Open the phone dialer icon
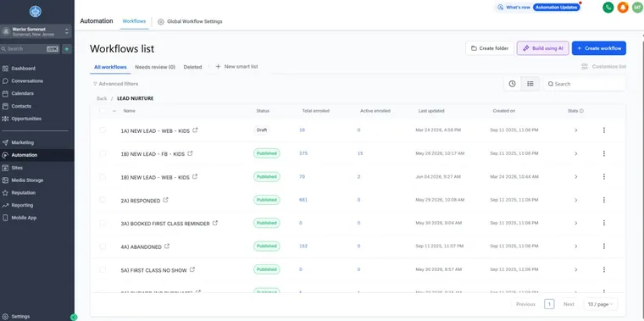Viewport: 644px width, 321px height. tap(608, 8)
